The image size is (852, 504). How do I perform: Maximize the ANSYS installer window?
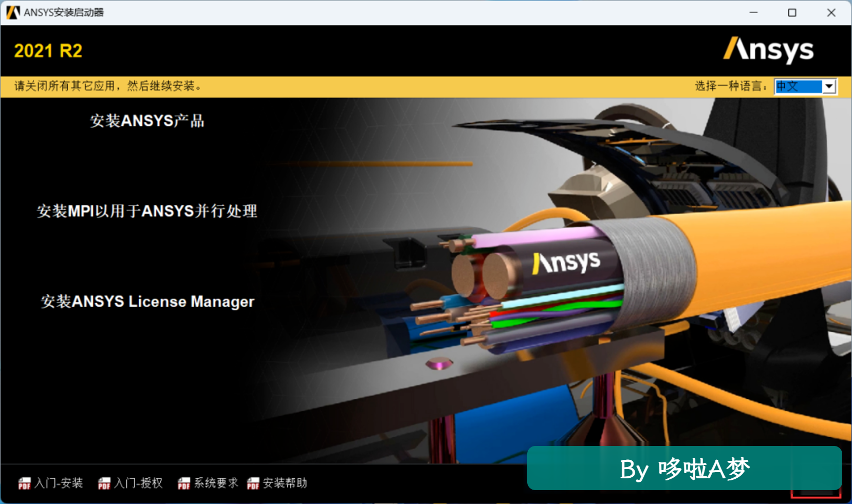pyautogui.click(x=792, y=12)
